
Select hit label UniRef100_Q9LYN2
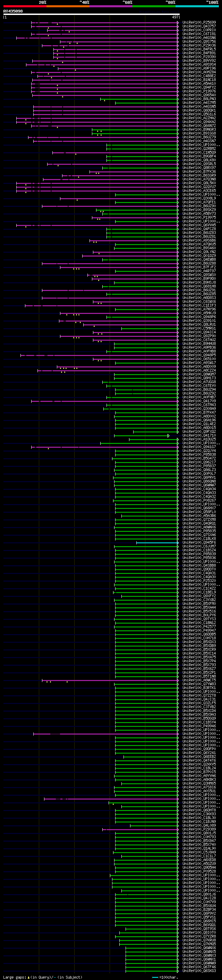point(199,252)
